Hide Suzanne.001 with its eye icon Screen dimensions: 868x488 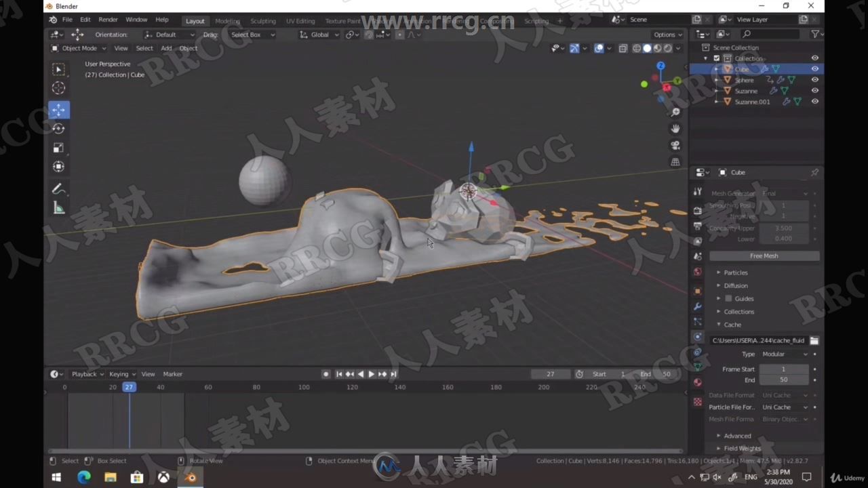pos(815,101)
